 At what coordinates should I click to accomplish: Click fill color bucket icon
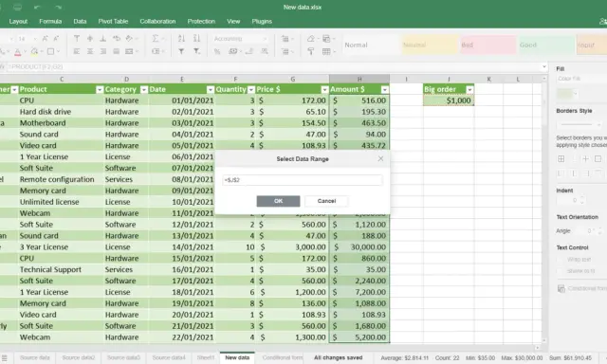tap(34, 51)
